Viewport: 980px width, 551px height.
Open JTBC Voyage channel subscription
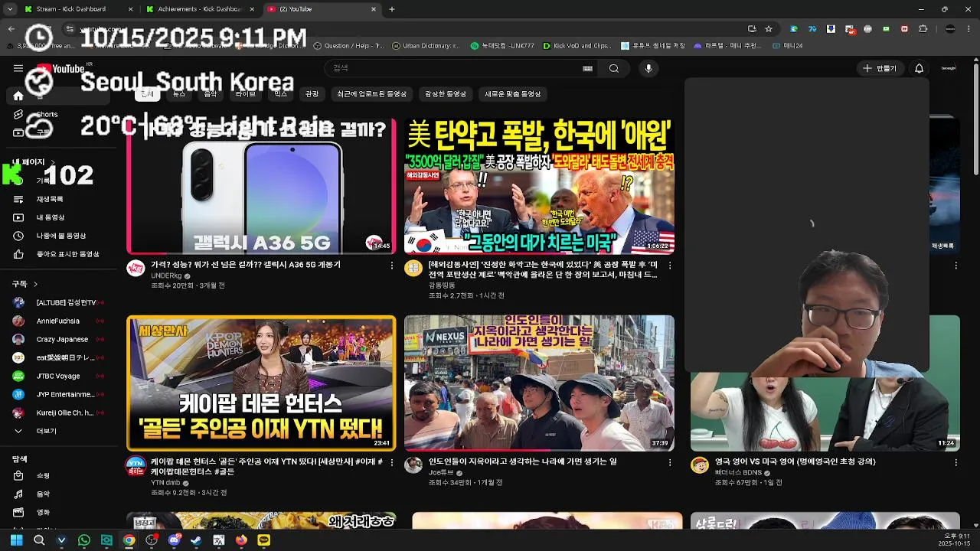click(x=57, y=376)
